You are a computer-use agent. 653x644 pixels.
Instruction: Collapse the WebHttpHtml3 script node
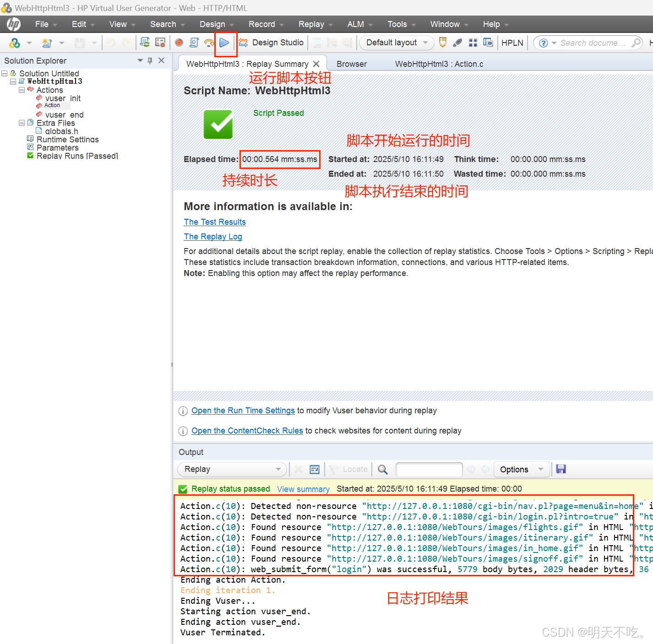pos(13,81)
